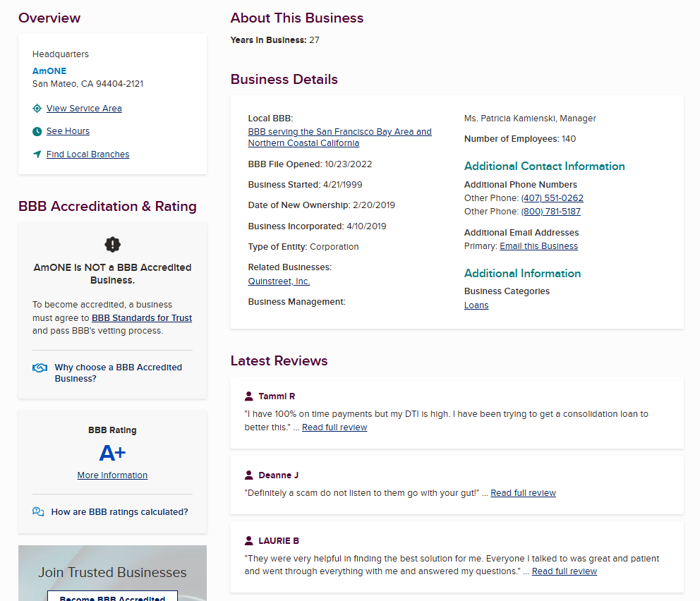Viewport: 700px width, 601px height.
Task: Click the clock icon beside See Hours
Action: point(37,131)
